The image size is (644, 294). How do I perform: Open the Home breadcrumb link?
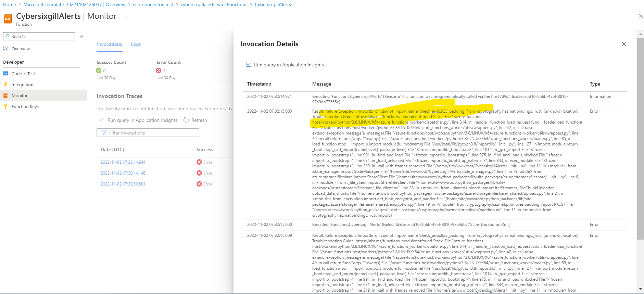coord(10,4)
